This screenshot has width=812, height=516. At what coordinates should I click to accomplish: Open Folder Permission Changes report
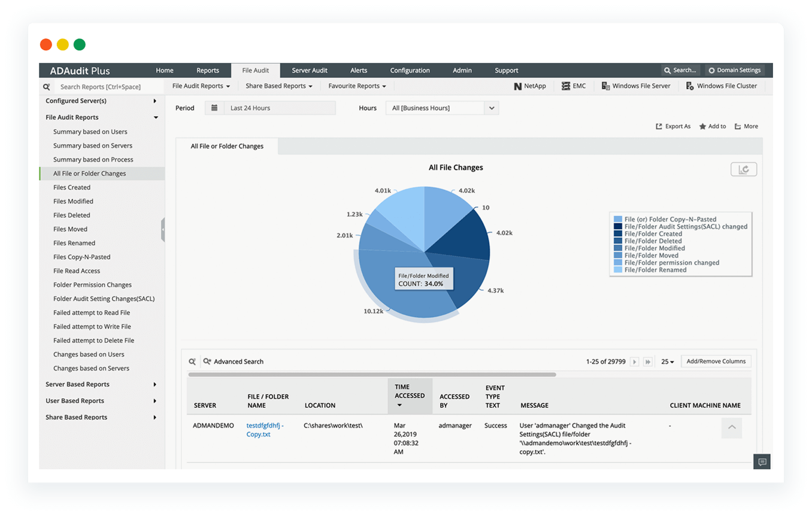(92, 285)
